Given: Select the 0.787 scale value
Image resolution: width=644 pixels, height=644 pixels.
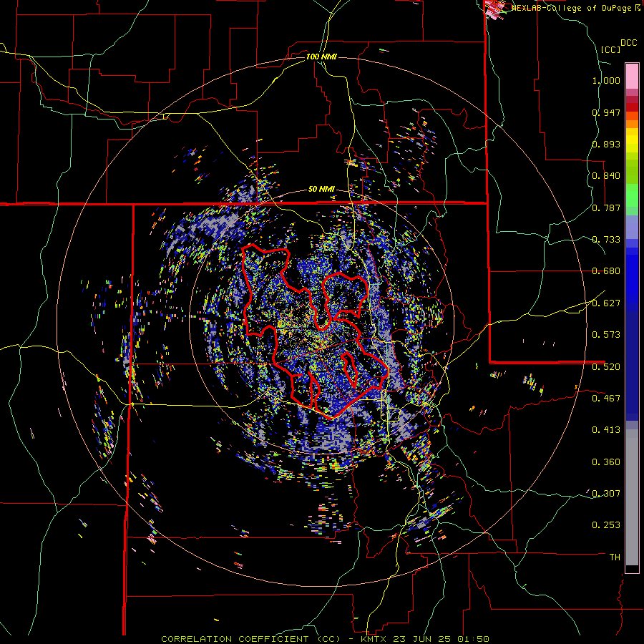Looking at the screenshot, I should pyautogui.click(x=606, y=208).
